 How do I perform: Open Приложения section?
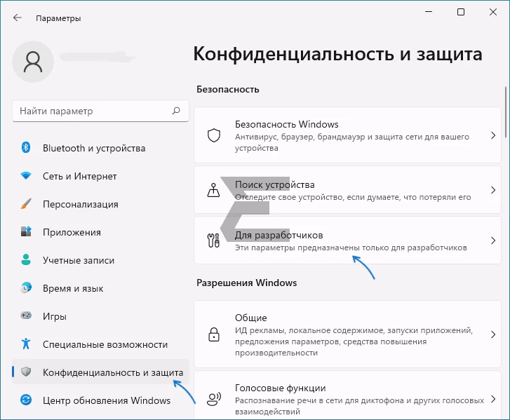click(x=100, y=232)
